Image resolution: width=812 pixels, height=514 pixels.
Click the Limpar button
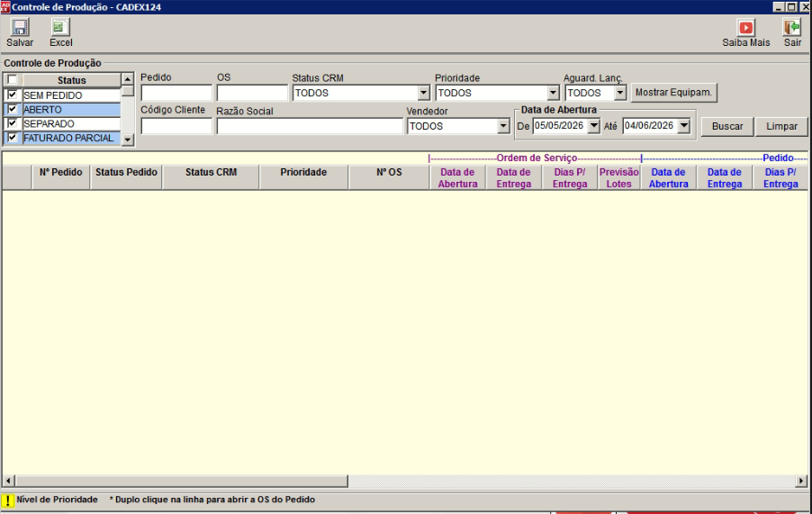click(x=781, y=126)
